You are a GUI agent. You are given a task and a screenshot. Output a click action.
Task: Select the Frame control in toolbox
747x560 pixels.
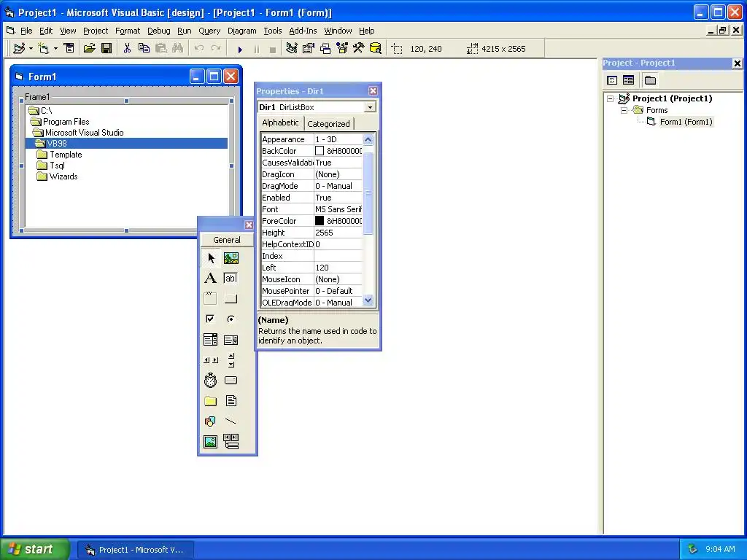click(x=211, y=298)
